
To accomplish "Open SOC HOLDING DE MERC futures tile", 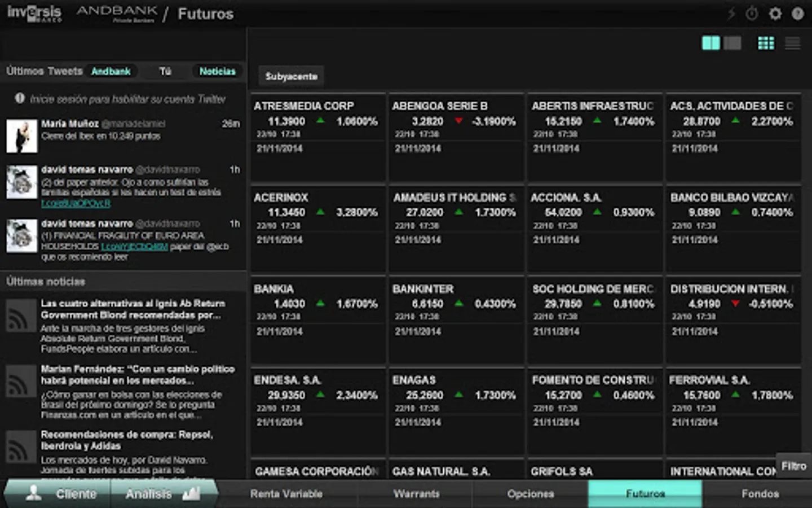I will coord(594,320).
